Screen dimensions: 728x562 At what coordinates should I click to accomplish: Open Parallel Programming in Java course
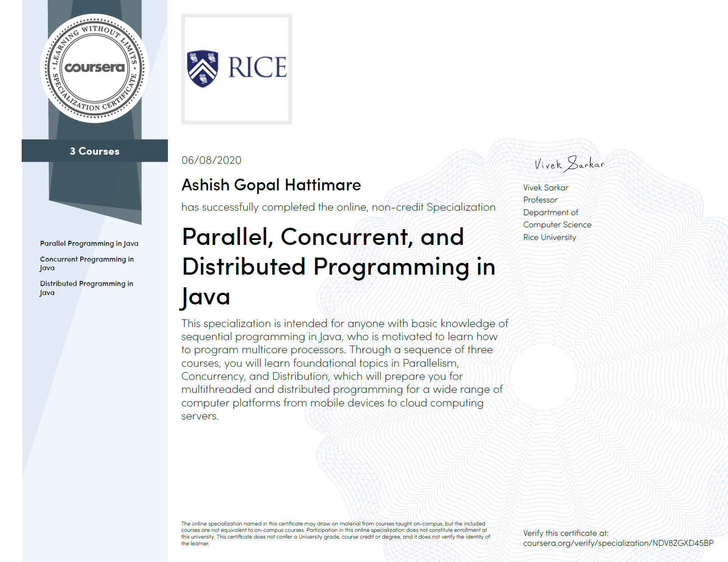[89, 244]
